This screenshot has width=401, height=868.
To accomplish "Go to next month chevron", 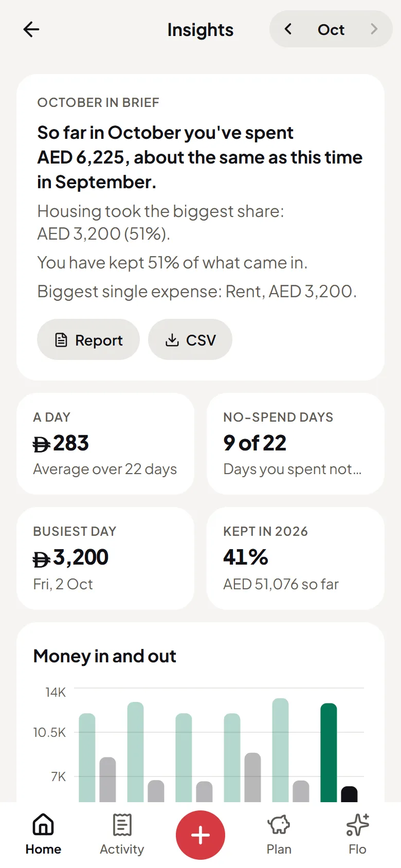I will pyautogui.click(x=374, y=29).
